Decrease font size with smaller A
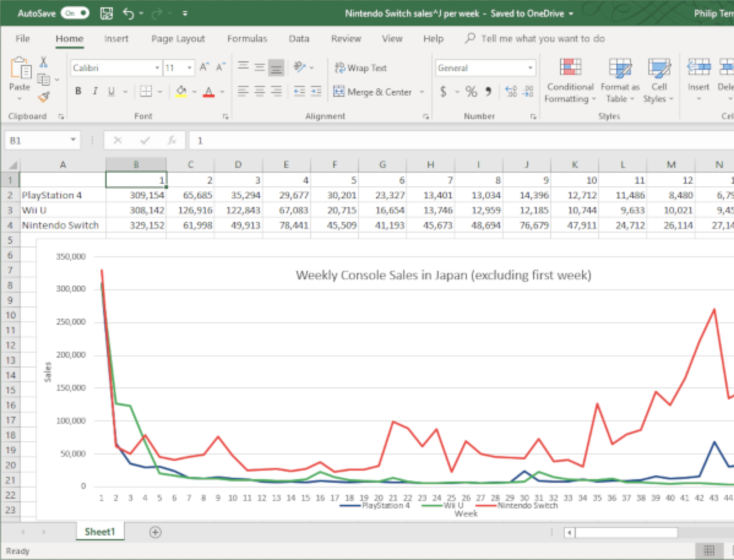 pyautogui.click(x=221, y=67)
